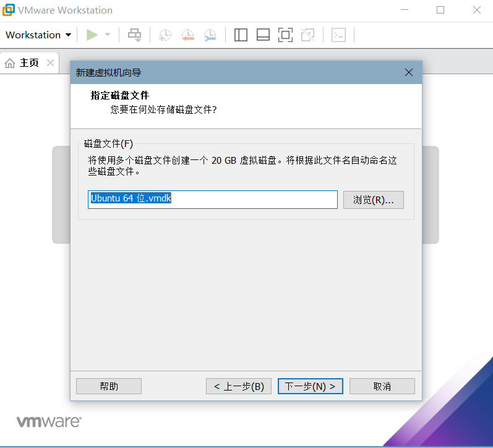Click the home icon on 主页 tab
This screenshot has width=493, height=448.
click(10, 63)
